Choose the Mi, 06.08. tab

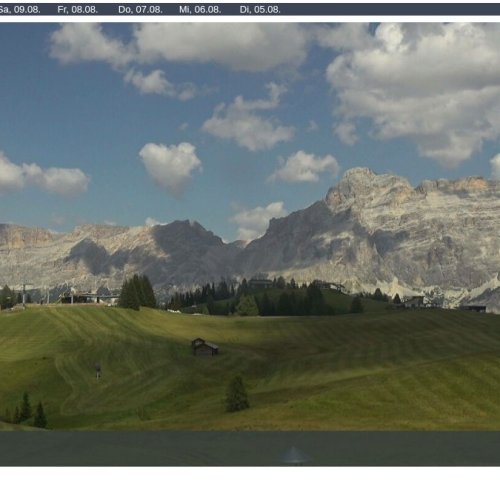click(200, 10)
